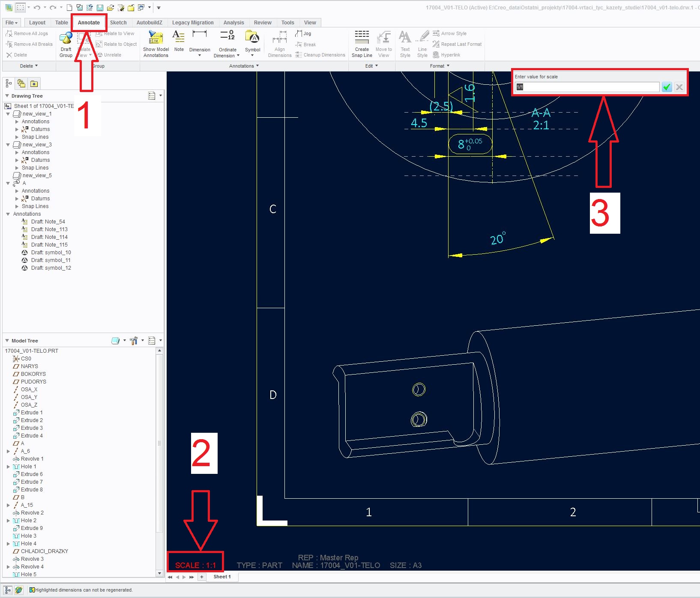Switch to the Layout tab
Image resolution: width=700 pixels, height=598 pixels.
click(37, 23)
